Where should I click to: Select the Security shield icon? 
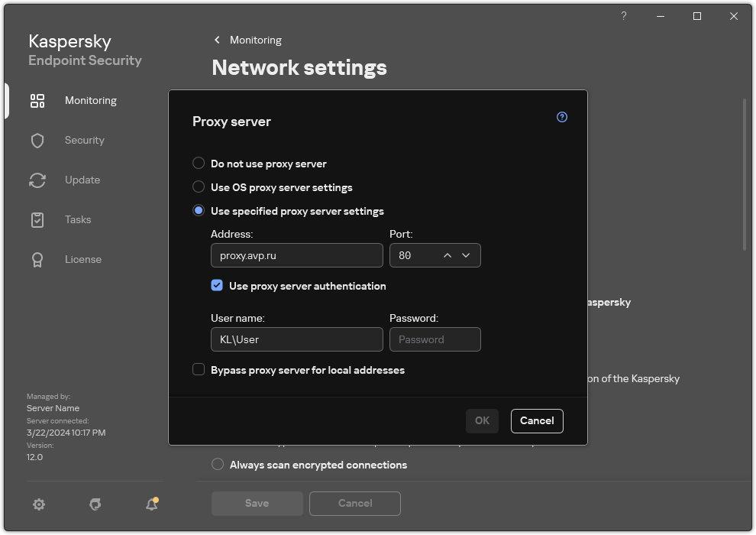coord(37,140)
